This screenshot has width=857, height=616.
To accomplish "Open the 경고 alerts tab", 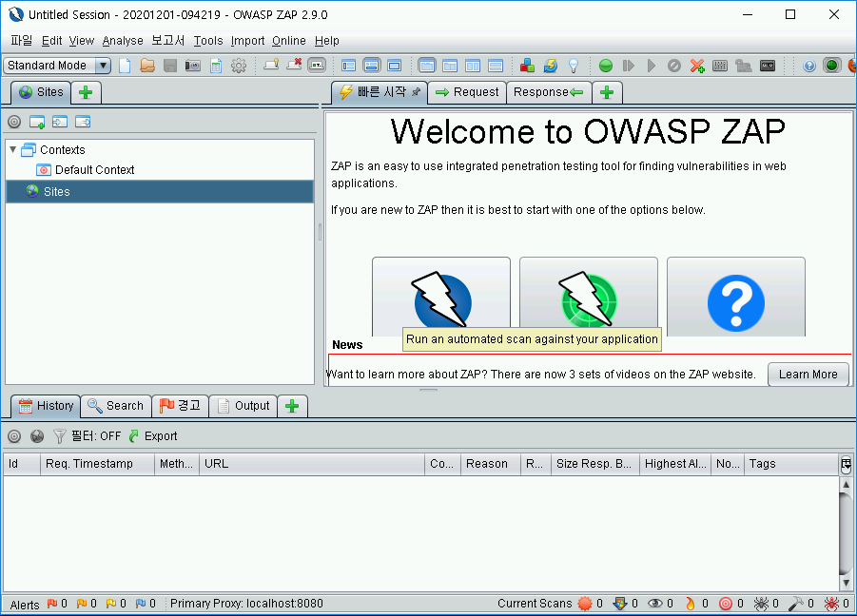I will tap(181, 406).
